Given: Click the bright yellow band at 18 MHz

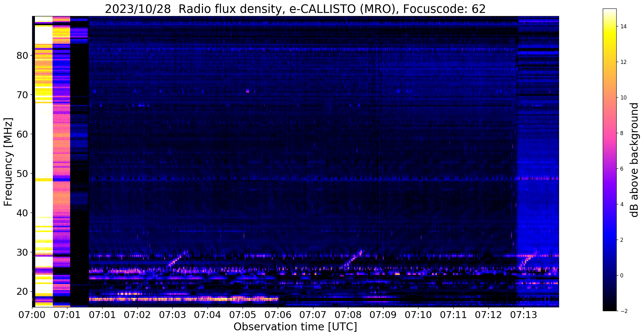Looking at the screenshot, I should pos(183,299).
